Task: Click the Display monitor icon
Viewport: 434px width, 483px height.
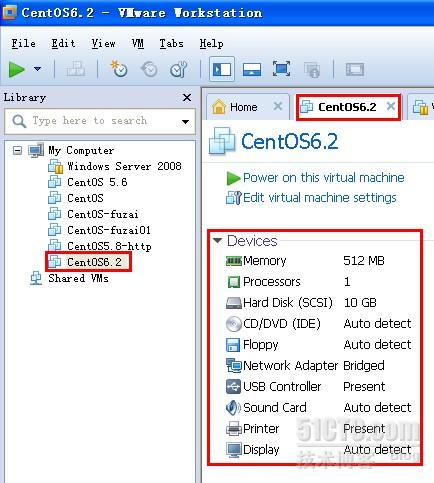Action: (x=234, y=450)
